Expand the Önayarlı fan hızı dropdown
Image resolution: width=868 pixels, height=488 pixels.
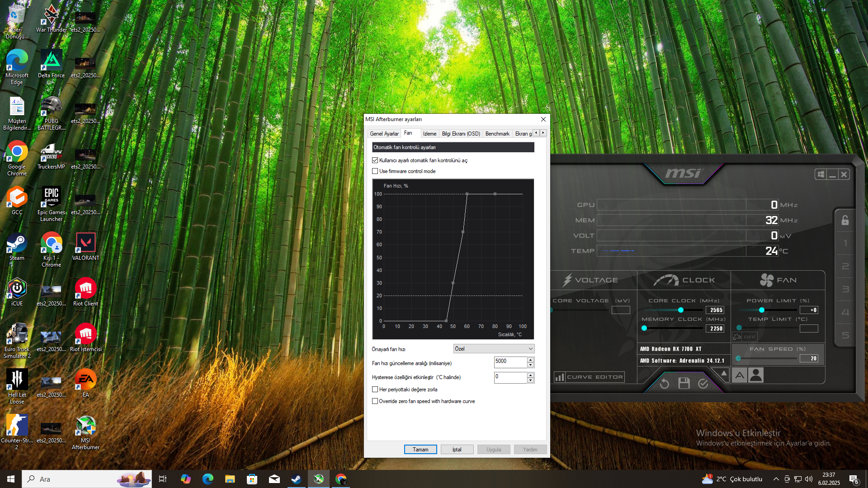coord(494,349)
